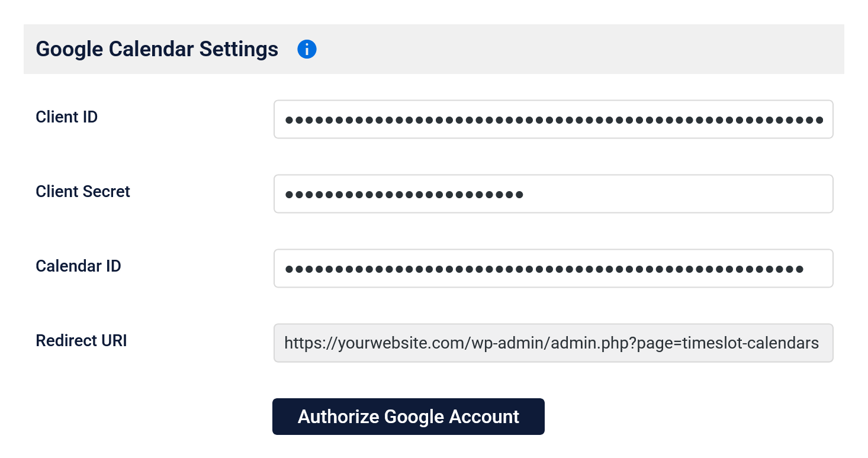Image resolution: width=868 pixels, height=458 pixels.
Task: Click the yourwebsite.com redirect URL text
Action: (551, 343)
